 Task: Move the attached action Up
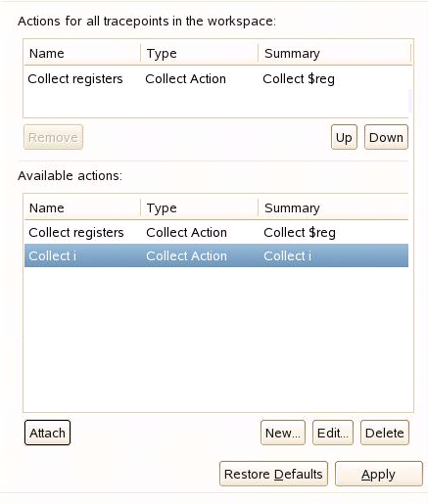(344, 137)
